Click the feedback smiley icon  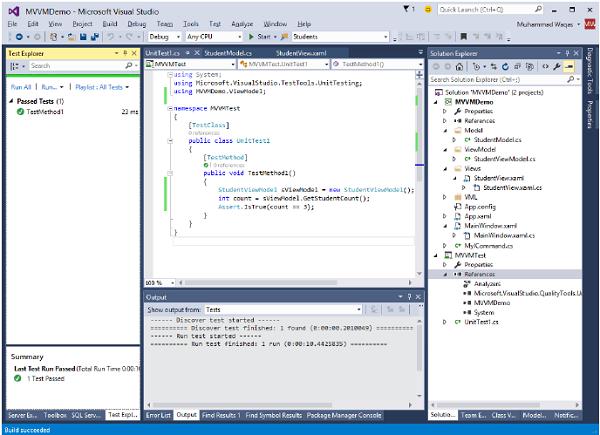(428, 8)
